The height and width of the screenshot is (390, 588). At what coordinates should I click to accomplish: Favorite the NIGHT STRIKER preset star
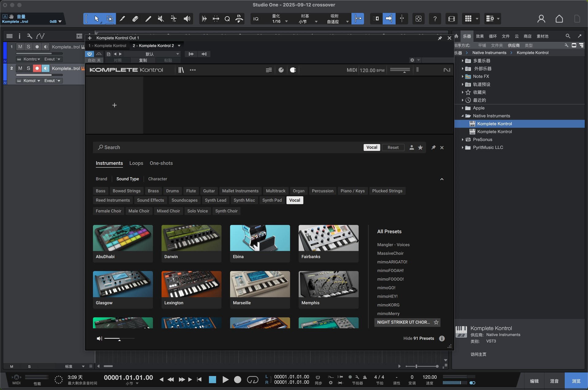click(436, 322)
